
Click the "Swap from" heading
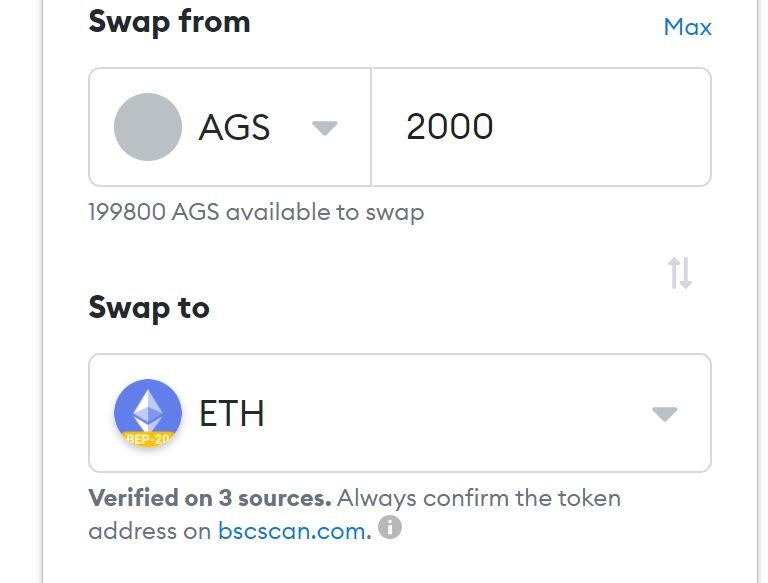(x=169, y=22)
